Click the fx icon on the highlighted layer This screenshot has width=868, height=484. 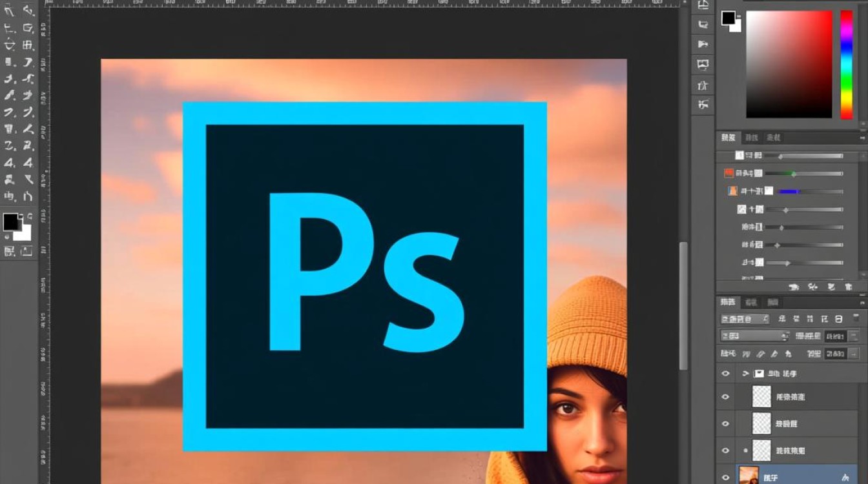tap(845, 478)
